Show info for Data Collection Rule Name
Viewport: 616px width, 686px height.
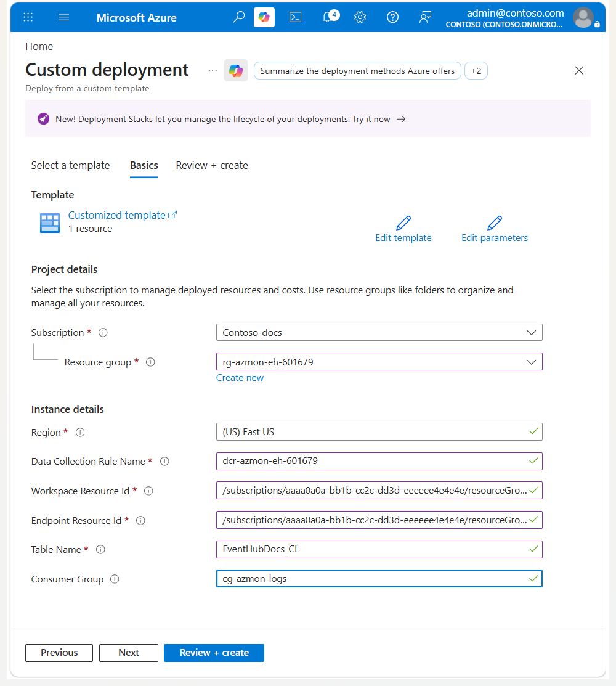pos(164,461)
